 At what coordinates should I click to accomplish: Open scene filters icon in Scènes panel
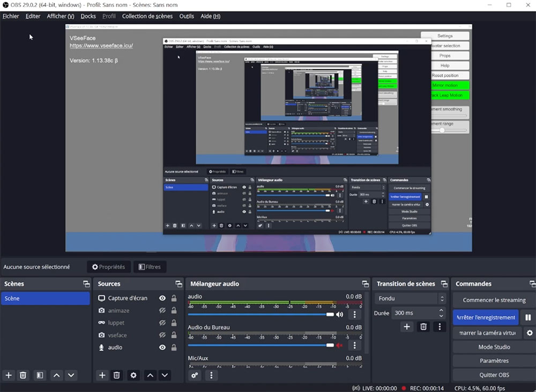click(x=40, y=375)
